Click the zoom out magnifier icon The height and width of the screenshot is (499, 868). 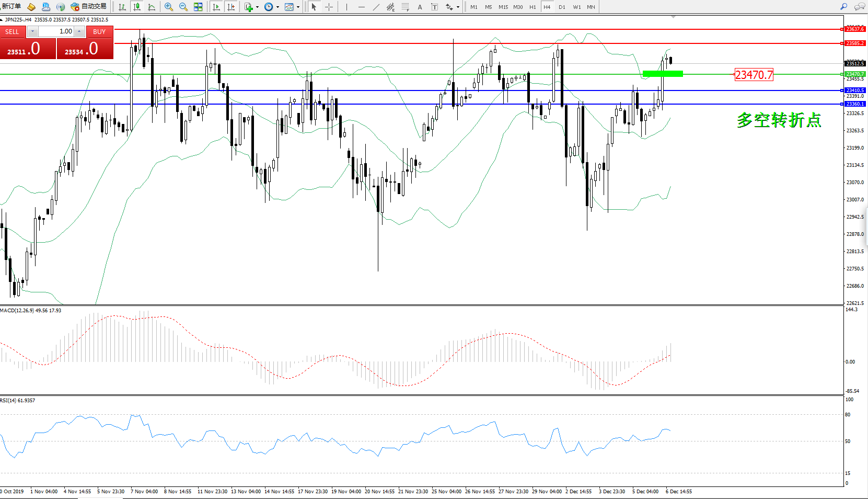click(183, 7)
